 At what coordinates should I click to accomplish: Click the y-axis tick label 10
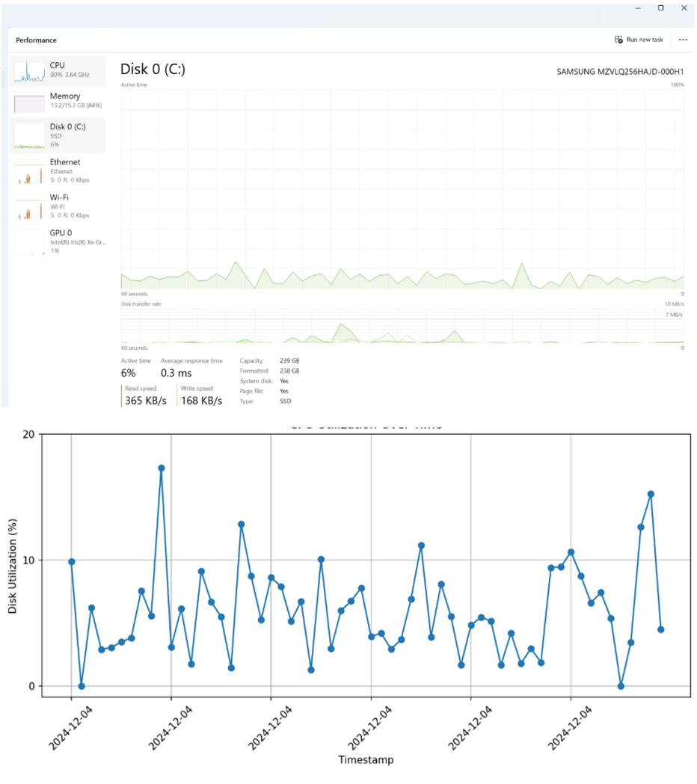[x=28, y=560]
